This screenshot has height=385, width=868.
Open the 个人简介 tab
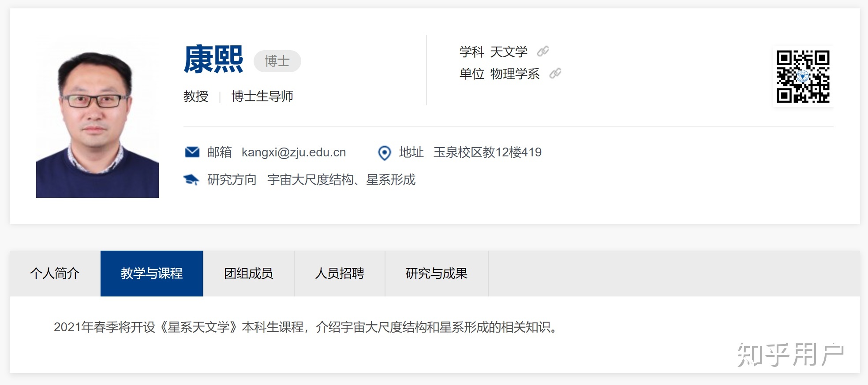coord(55,274)
